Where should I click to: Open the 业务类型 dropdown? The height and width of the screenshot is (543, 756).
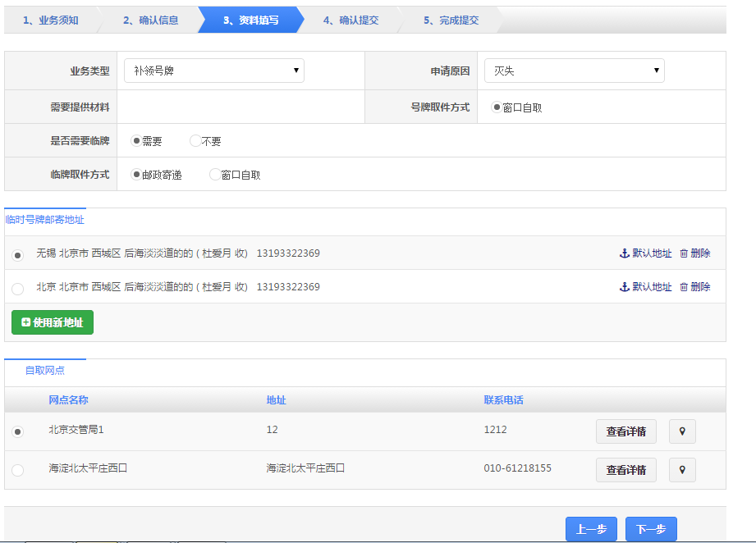(214, 71)
